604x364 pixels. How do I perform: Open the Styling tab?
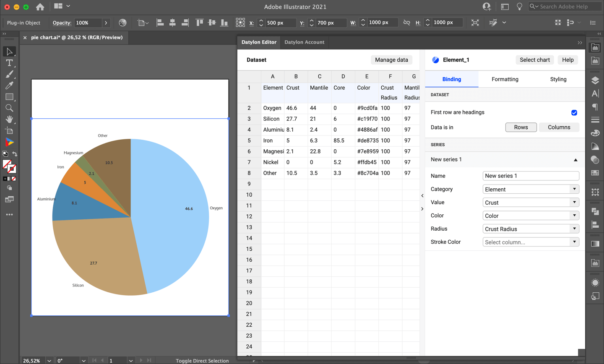tap(558, 79)
